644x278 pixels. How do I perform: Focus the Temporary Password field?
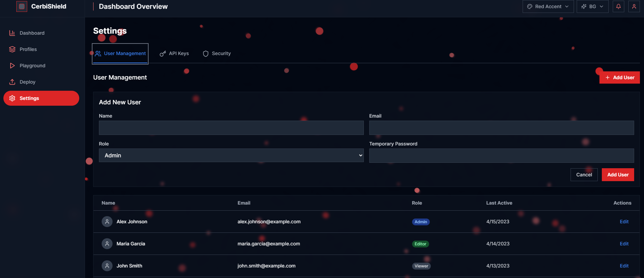[502, 156]
